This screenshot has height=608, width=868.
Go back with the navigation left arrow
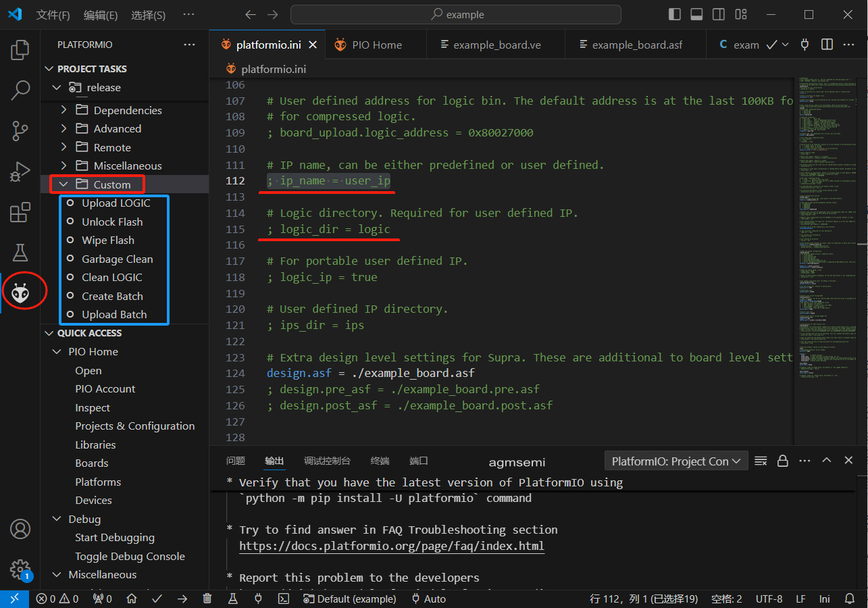(251, 14)
